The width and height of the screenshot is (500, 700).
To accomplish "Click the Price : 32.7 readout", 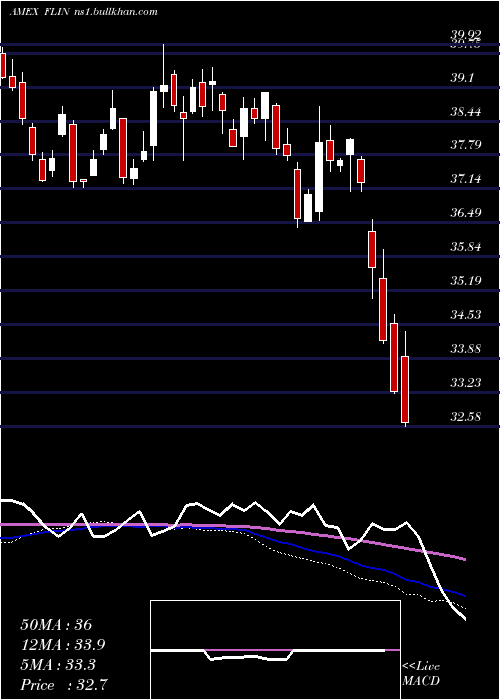I will point(63,685).
